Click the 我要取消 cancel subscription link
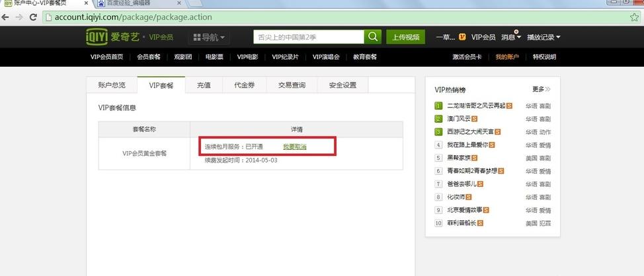The width and height of the screenshot is (644, 276). click(x=294, y=147)
